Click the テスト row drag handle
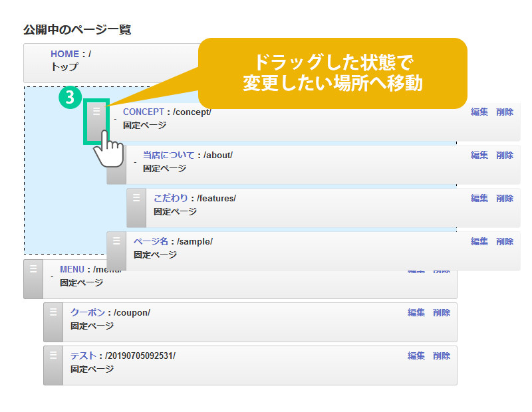This screenshot has width=532, height=412. point(53,365)
